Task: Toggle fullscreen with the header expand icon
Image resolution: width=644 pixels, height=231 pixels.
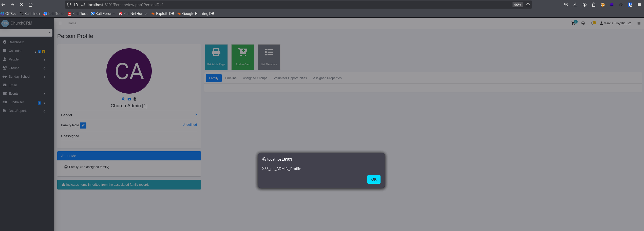Action: pos(639,23)
